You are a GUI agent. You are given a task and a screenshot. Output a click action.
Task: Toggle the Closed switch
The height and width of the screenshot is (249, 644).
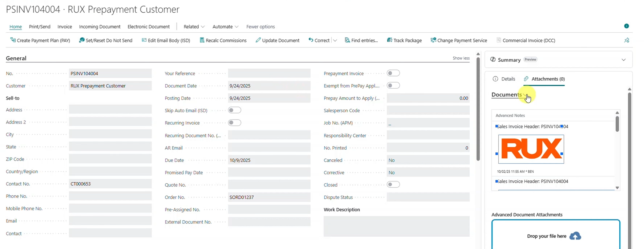click(x=393, y=185)
